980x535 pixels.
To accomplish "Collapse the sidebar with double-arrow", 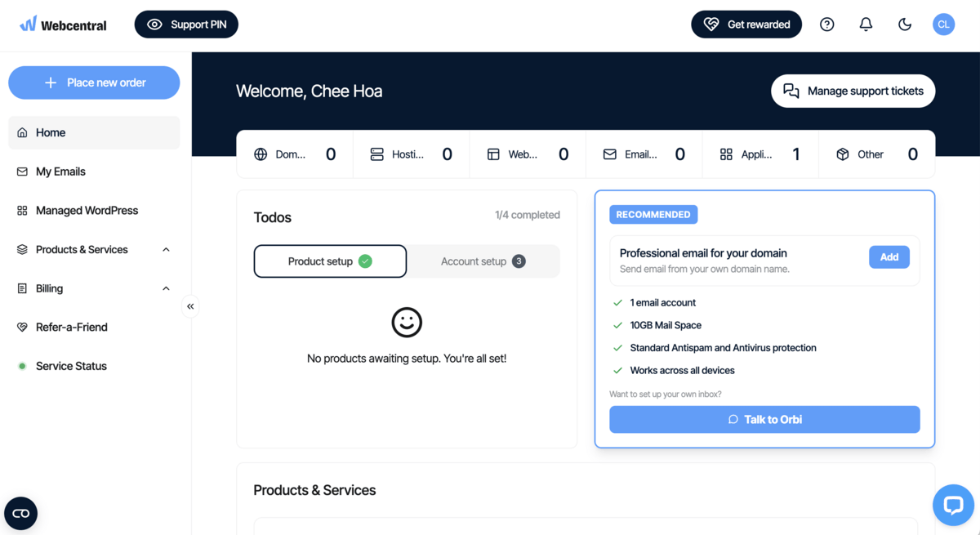I will (190, 306).
